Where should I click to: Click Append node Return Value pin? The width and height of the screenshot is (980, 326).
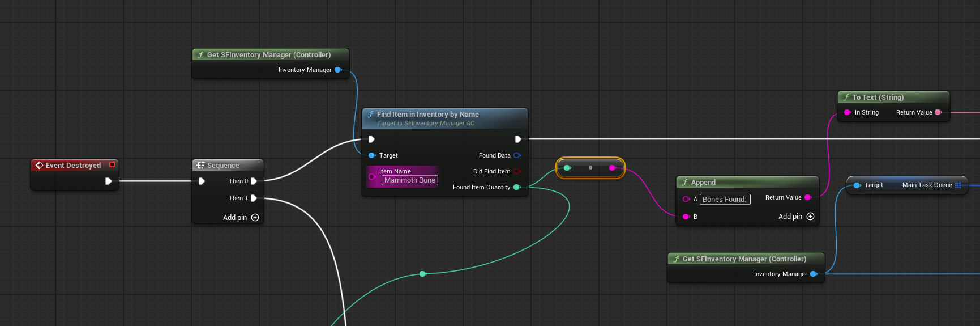[x=808, y=197]
